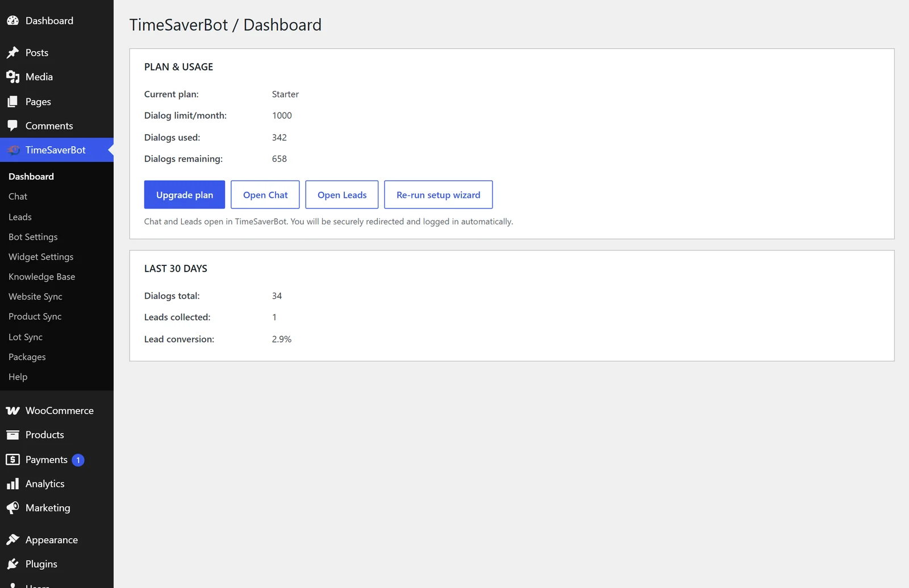Image resolution: width=909 pixels, height=588 pixels.
Task: Click the LAST 30 DAYS heading
Action: coord(176,268)
